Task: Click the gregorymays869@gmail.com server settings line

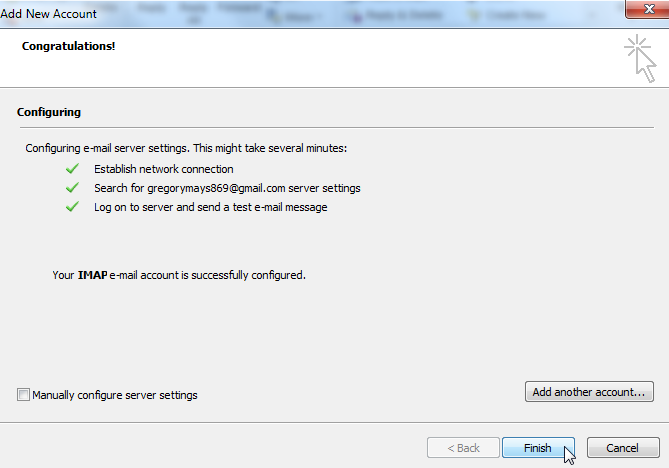Action: pos(227,188)
